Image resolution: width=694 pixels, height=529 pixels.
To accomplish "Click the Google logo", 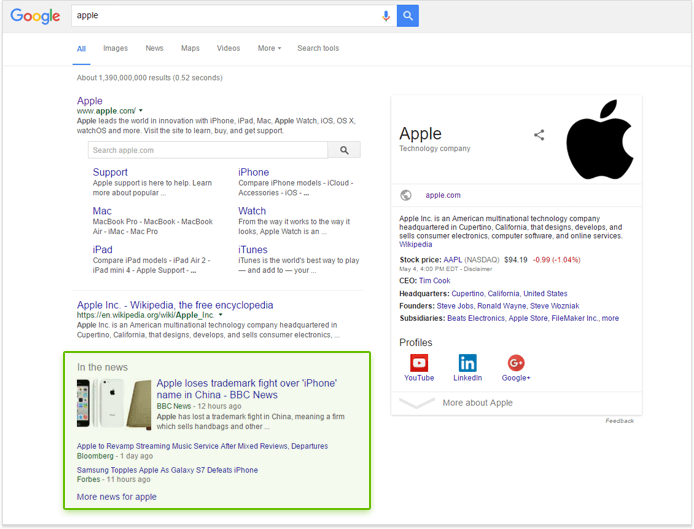I will pos(35,16).
